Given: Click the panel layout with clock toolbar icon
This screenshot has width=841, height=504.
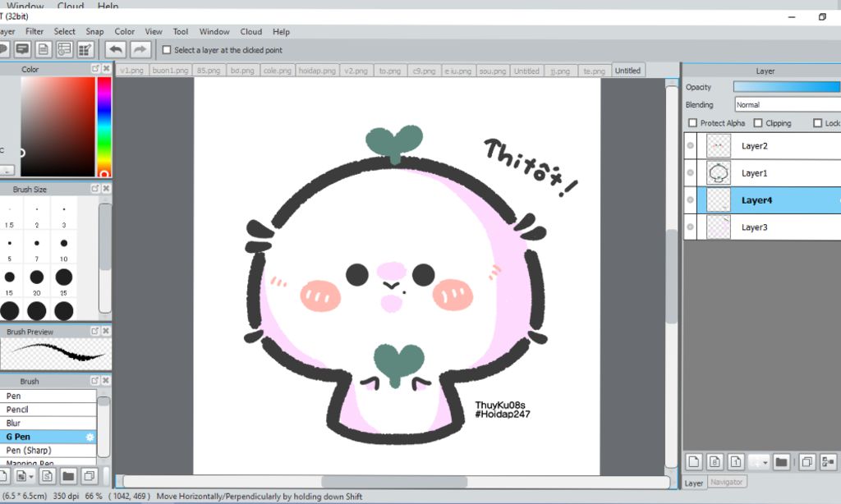Looking at the screenshot, I should coord(64,50).
